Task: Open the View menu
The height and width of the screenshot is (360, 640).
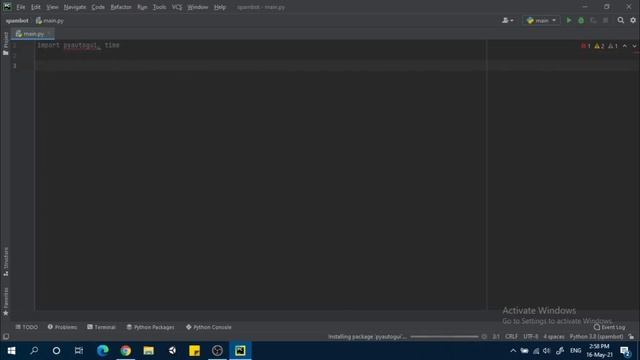Action: [52, 7]
